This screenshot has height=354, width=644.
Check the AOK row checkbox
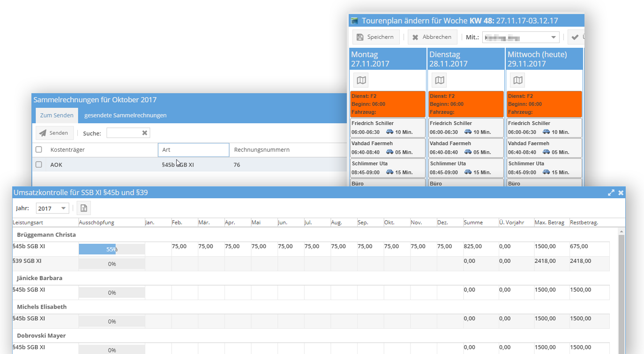39,165
